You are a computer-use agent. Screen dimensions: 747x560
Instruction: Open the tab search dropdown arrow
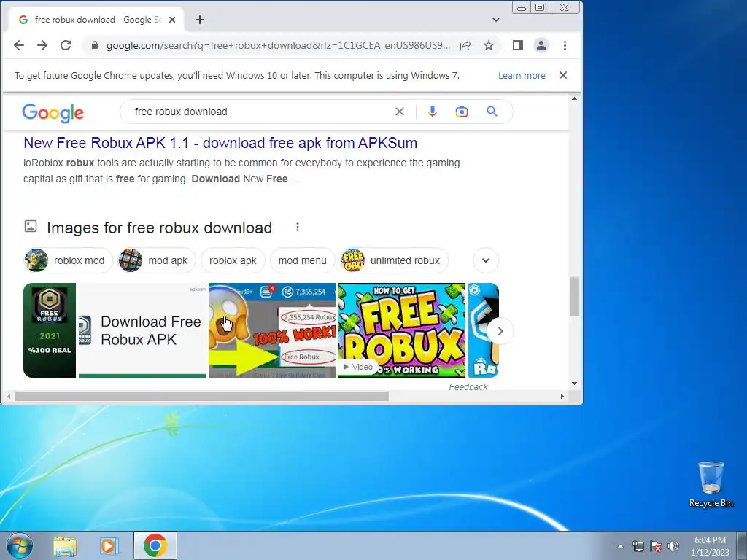[496, 20]
